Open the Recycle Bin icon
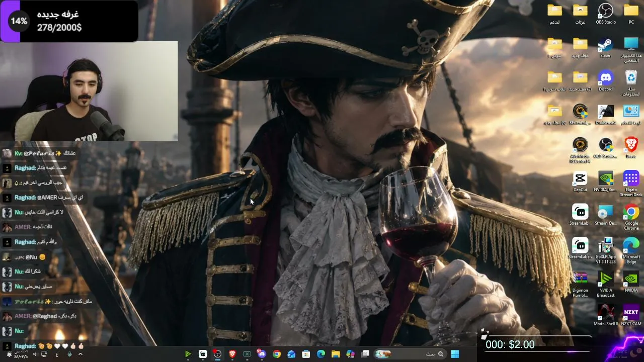This screenshot has height=362, width=644. point(631,83)
